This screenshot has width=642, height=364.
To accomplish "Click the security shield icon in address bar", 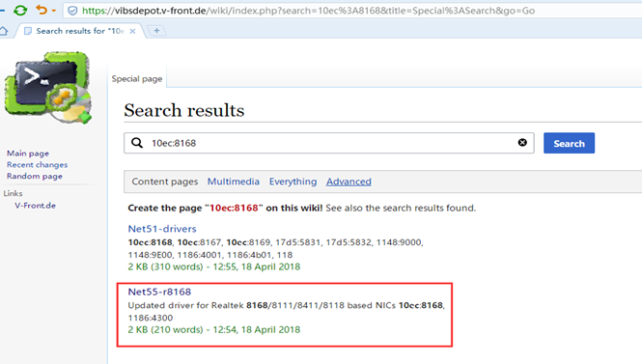I will coord(72,11).
